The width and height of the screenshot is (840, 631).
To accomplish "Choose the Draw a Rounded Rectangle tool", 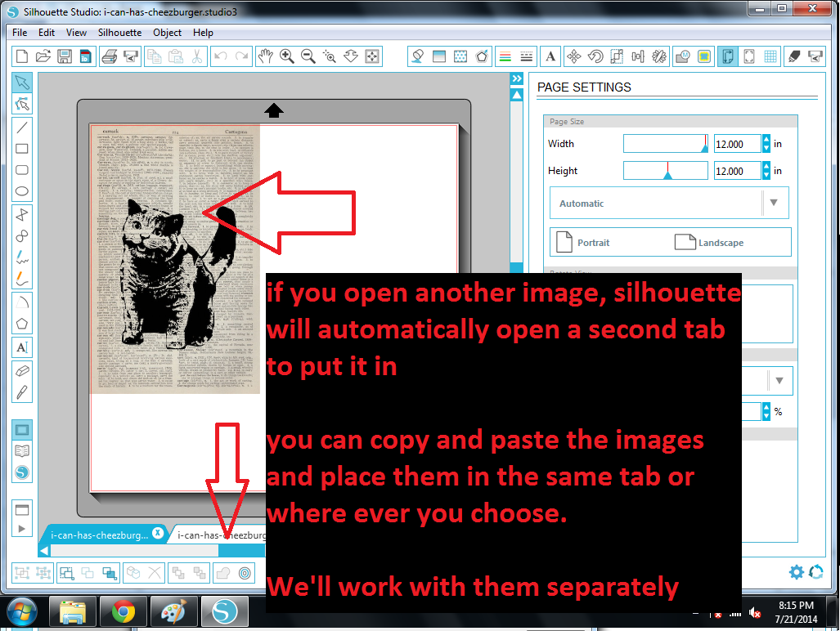I will [22, 170].
